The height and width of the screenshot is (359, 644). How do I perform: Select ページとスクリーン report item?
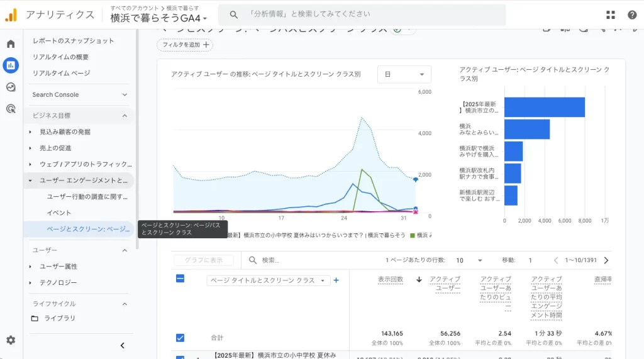(x=79, y=229)
